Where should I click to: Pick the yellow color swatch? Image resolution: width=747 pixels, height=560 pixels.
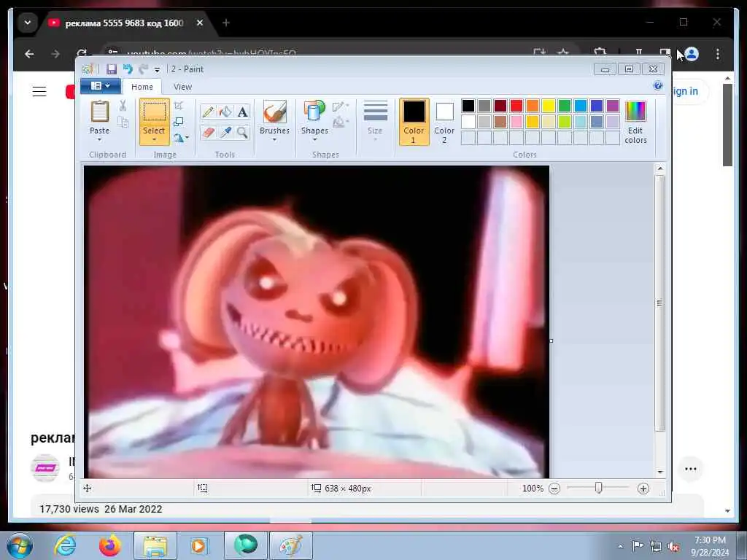pos(549,106)
